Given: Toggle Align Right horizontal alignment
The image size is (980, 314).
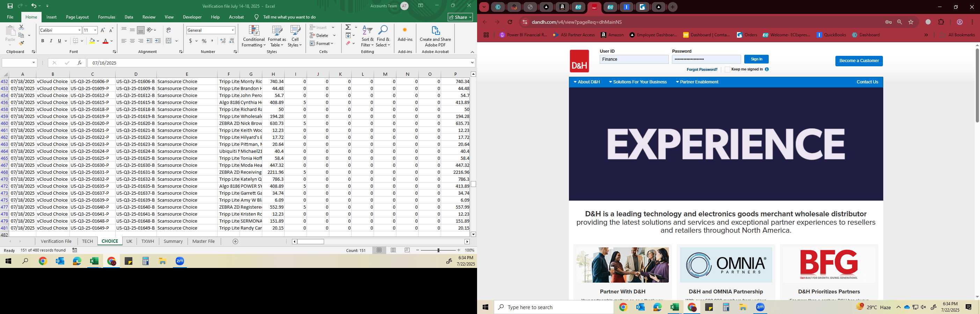Looking at the screenshot, I should (141, 41).
